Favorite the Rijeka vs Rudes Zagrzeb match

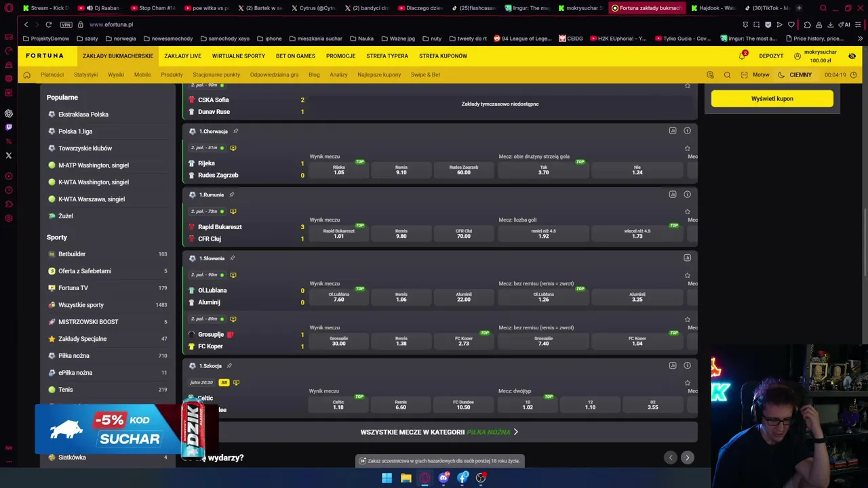click(x=687, y=148)
